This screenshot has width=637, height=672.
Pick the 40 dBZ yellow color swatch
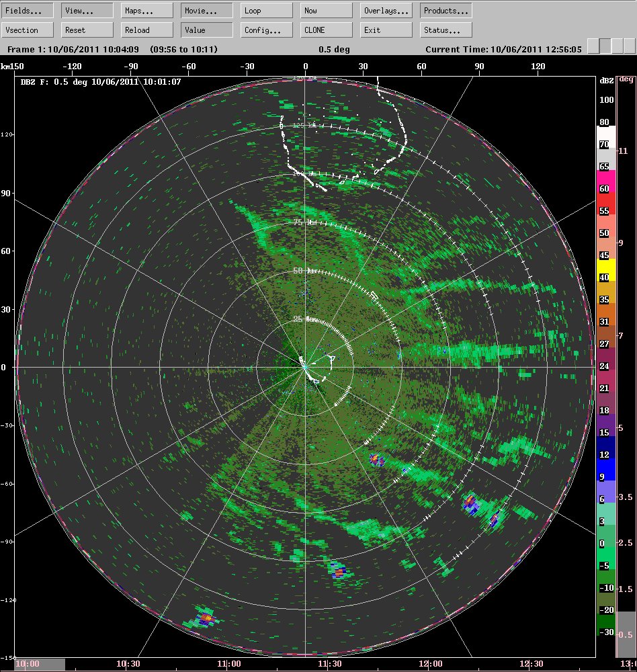(x=606, y=270)
